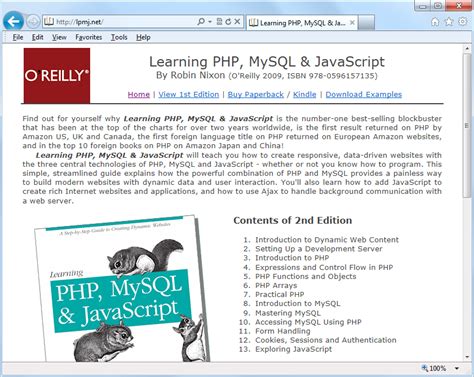The height and width of the screenshot is (377, 474).
Task: Click 'Mastering MySQL' list item
Action: 288,313
